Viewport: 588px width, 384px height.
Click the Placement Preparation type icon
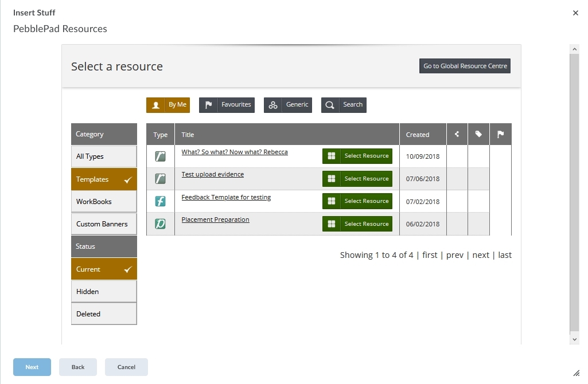pyautogui.click(x=161, y=224)
